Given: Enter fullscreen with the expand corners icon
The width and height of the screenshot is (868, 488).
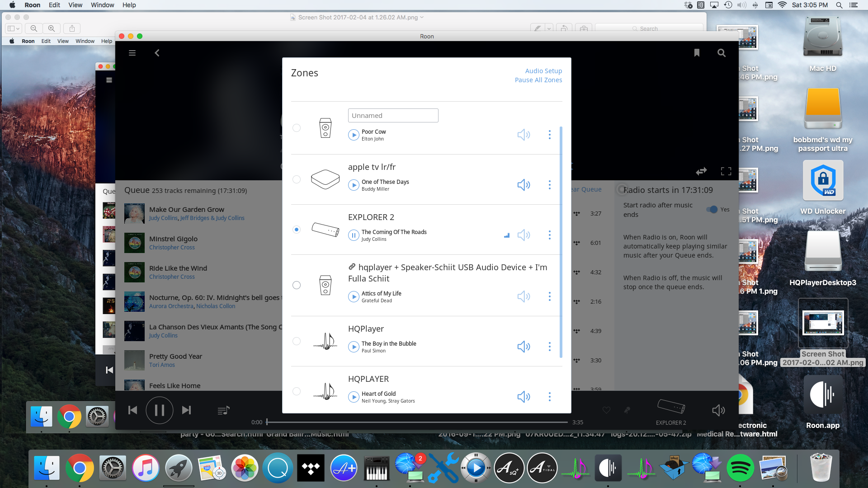Looking at the screenshot, I should [726, 171].
